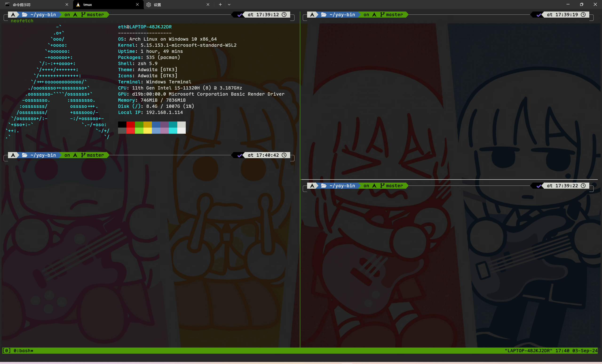
Task: Click the 'eth@LAPTOP-48JKJ2DR' header text
Action: click(145, 27)
